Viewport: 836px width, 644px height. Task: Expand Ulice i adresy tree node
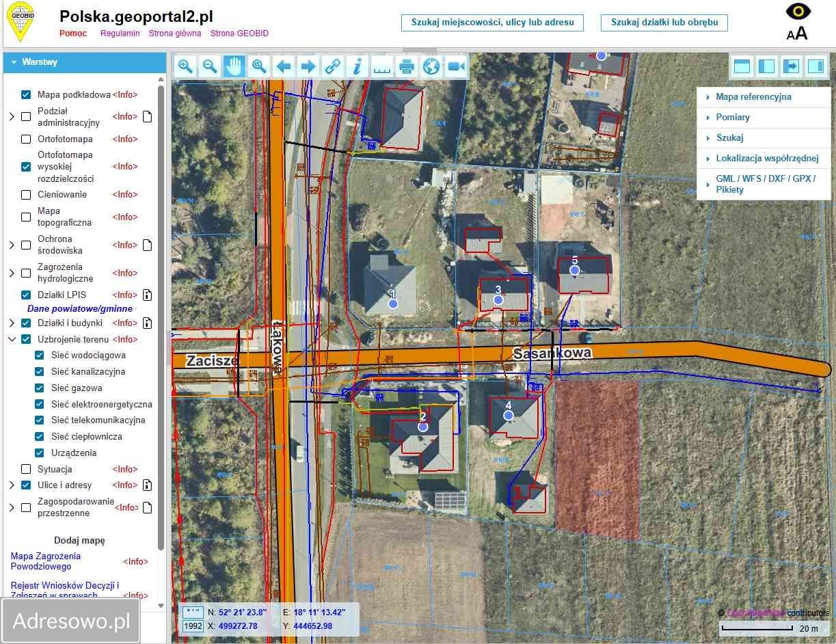(12, 485)
